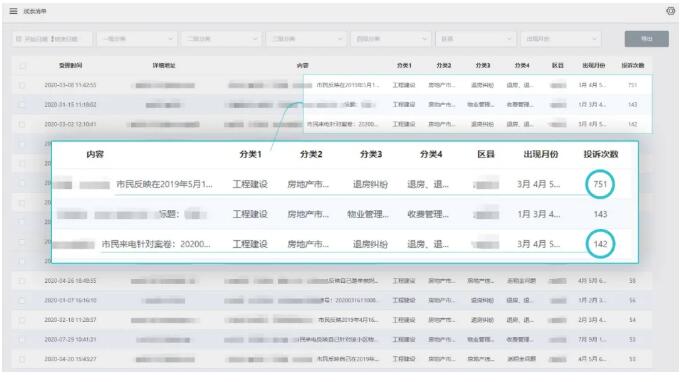Expand the 二级分类 dropdown filter

222,39
